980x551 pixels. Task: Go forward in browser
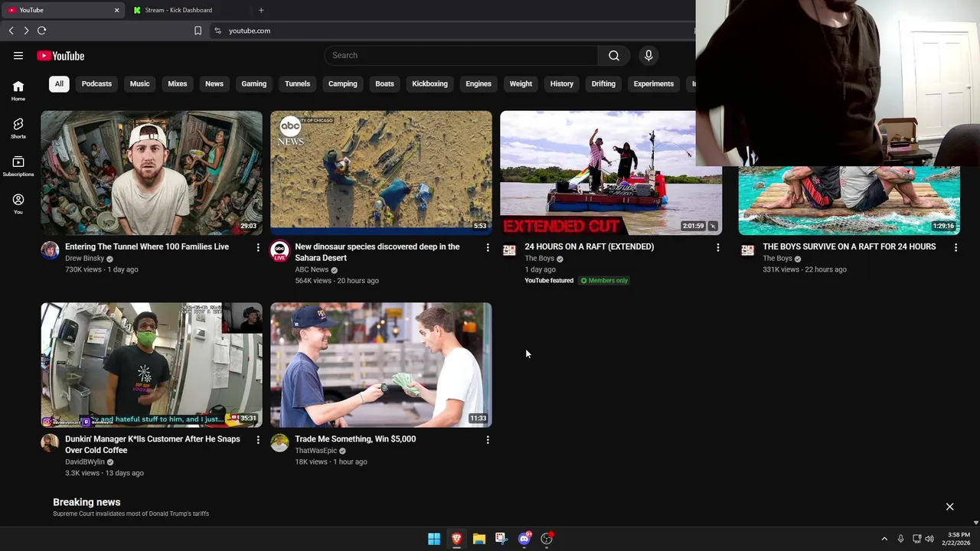click(x=26, y=31)
